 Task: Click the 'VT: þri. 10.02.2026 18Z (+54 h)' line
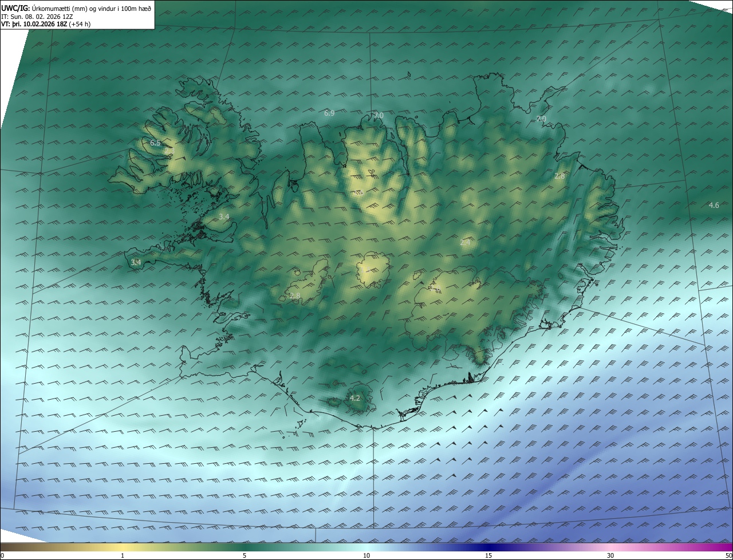click(x=46, y=24)
